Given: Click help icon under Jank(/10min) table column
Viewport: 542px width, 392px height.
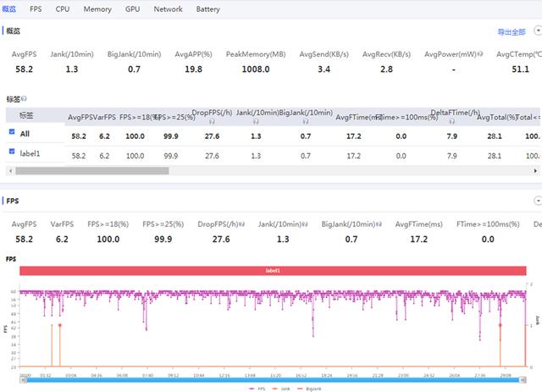Looking at the screenshot, I should click(254, 121).
